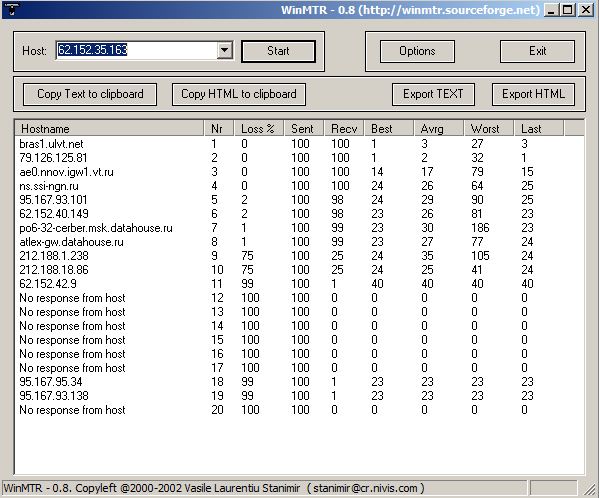Click Export TEXT button
Viewport: 599px width, 498px height.
point(433,94)
